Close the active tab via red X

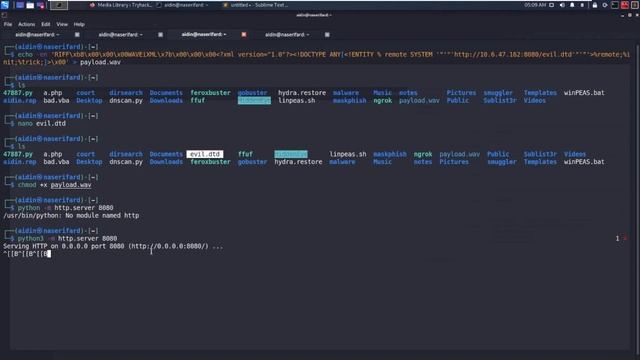point(244,35)
